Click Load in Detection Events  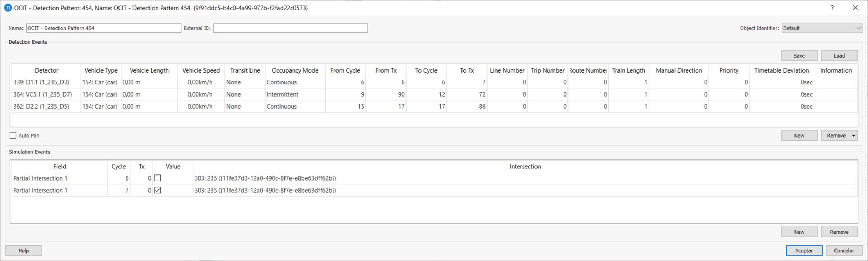839,55
